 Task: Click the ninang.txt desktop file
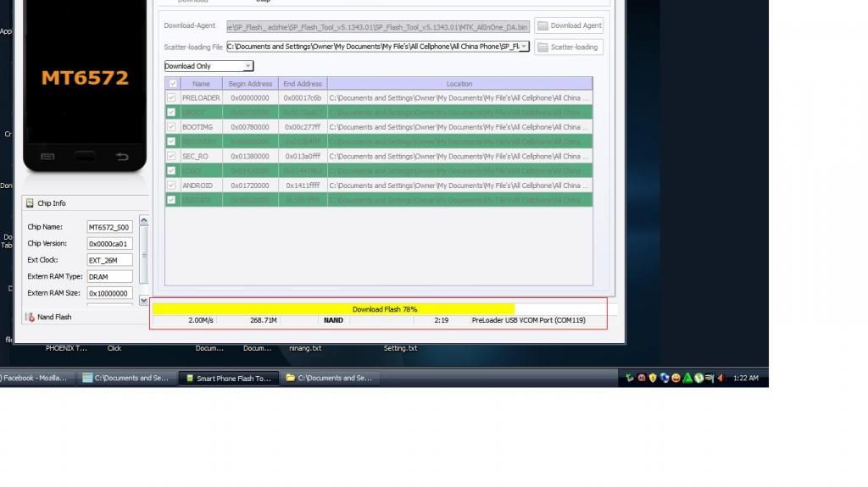click(304, 348)
